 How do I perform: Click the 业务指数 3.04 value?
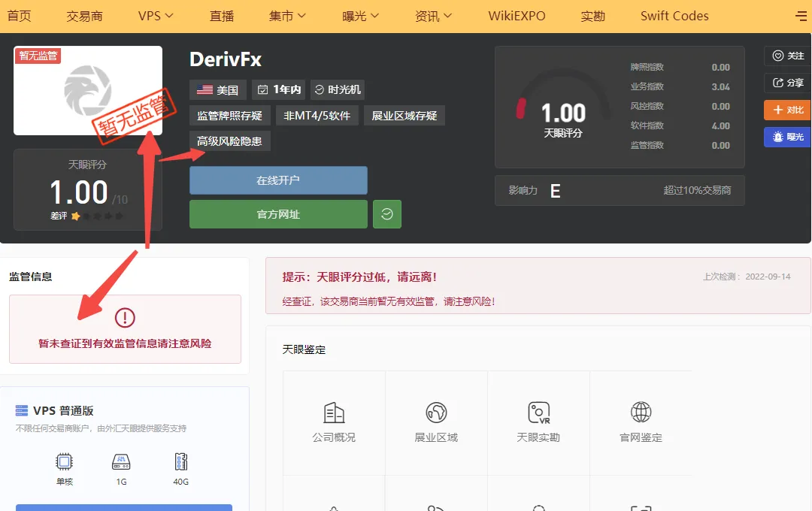(720, 86)
